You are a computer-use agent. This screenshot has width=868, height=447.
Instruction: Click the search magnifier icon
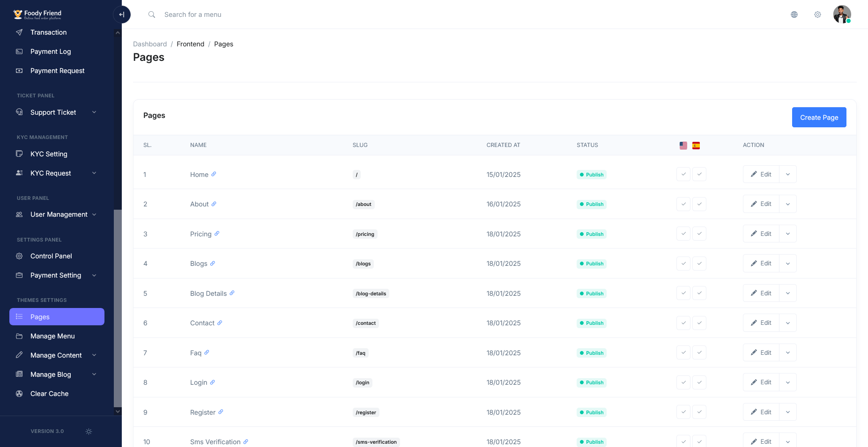152,15
